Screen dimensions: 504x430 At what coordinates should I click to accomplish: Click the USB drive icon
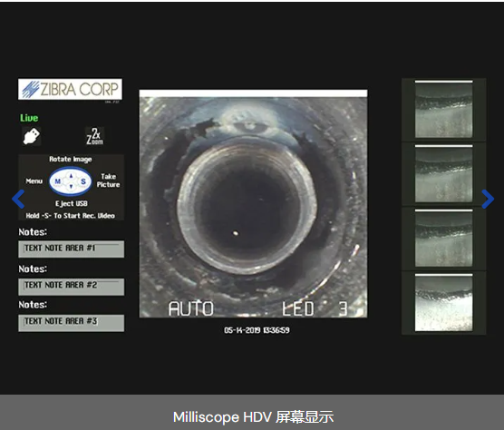[x=32, y=136]
